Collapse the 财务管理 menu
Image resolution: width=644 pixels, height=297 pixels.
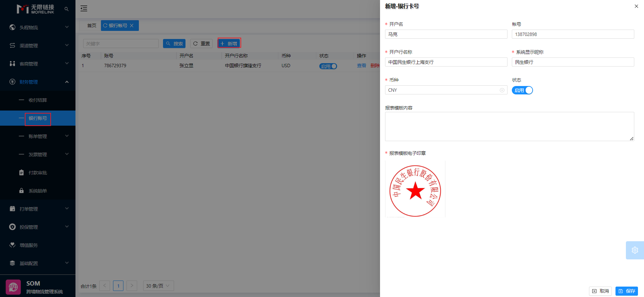point(67,82)
